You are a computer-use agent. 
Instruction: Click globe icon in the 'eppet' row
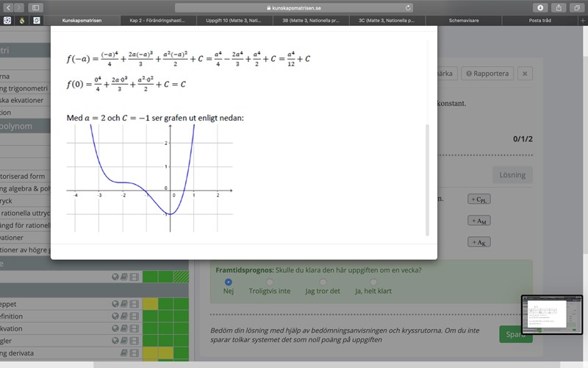tap(115, 303)
